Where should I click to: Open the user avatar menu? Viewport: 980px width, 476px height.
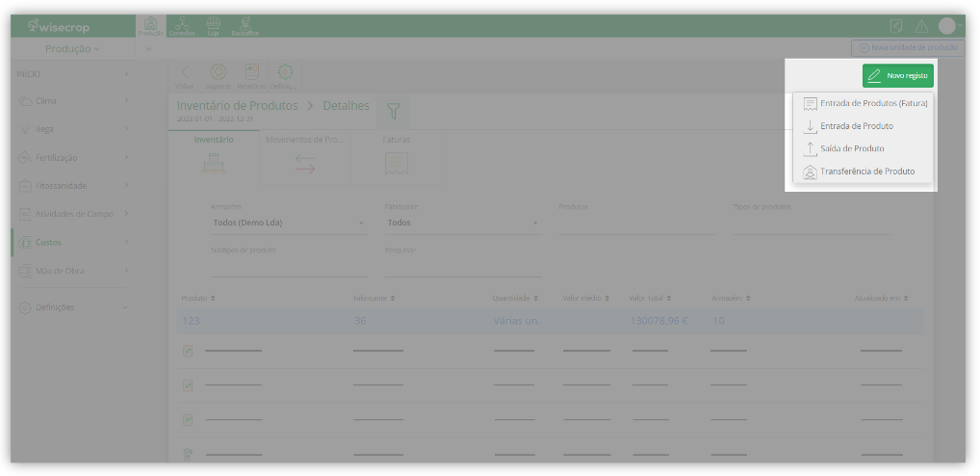(950, 26)
